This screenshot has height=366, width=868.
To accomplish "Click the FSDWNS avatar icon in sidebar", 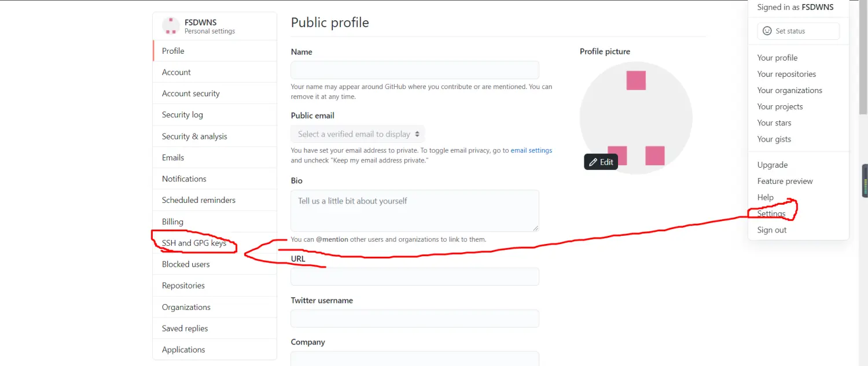I will 171,26.
